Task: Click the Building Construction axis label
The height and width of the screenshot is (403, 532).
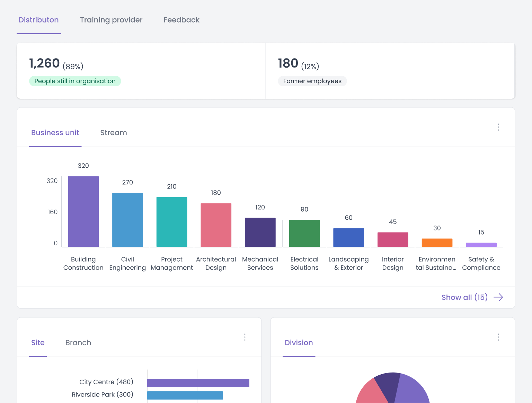Action: click(x=83, y=263)
